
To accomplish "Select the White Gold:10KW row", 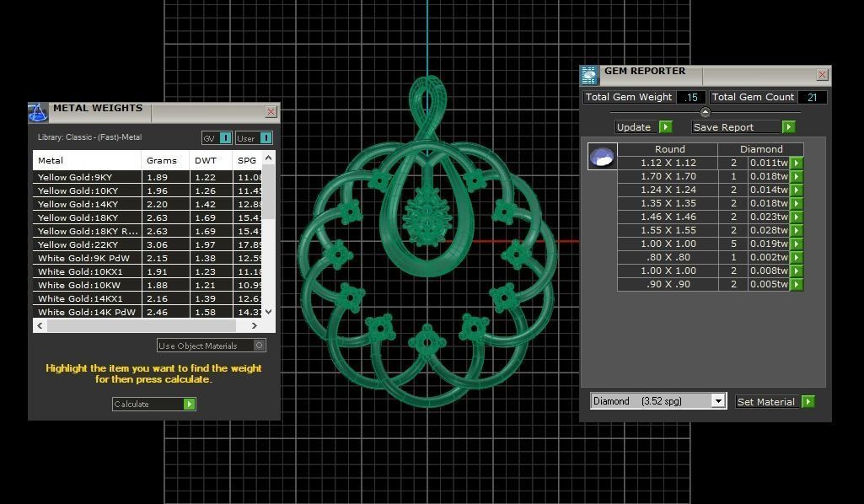I will (148, 285).
